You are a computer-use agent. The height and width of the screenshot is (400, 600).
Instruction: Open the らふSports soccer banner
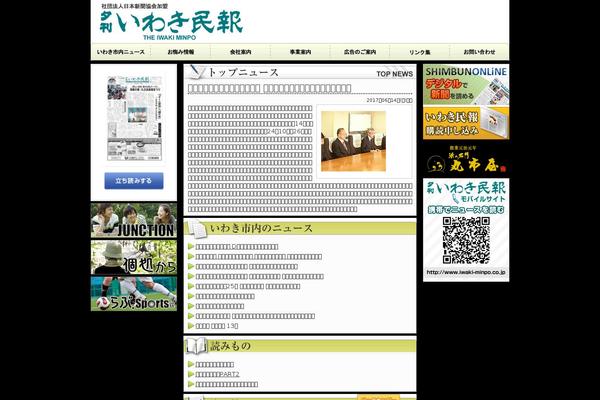click(x=134, y=294)
